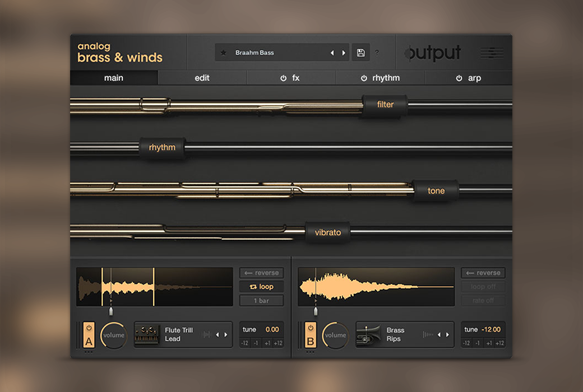Image resolution: width=583 pixels, height=392 pixels.
Task: Toggle the arp section power icon
Action: point(459,78)
